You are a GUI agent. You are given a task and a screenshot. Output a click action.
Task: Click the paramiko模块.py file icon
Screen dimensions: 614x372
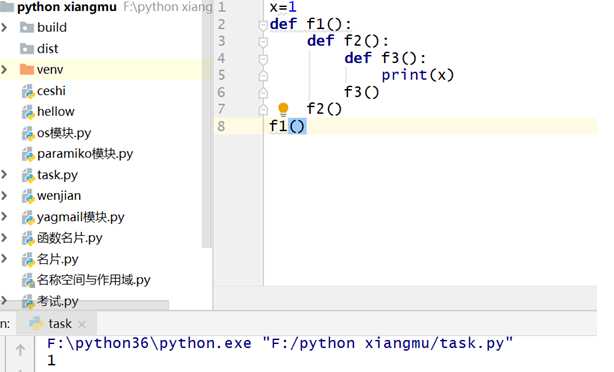click(28, 154)
